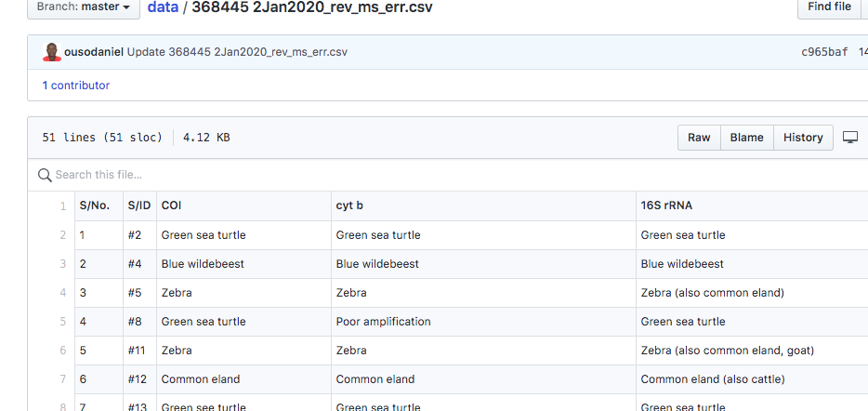Screen dimensions: 868x411
Task: Open the commit message Update 368445 link
Action: click(x=238, y=53)
